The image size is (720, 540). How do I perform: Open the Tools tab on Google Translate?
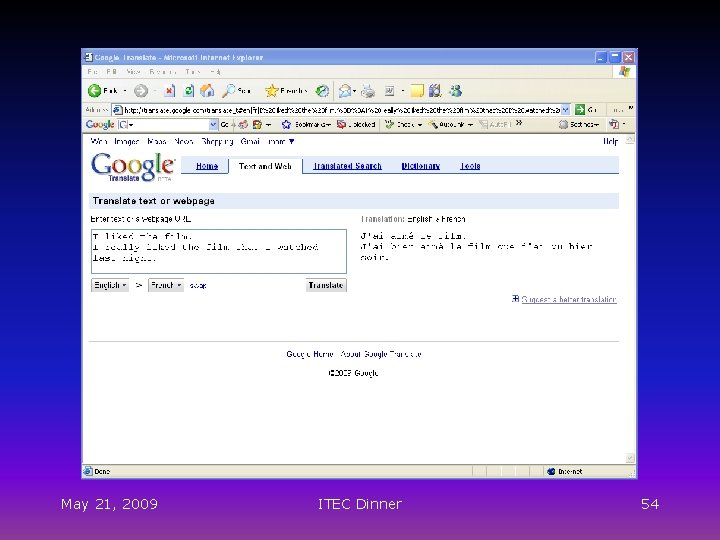coord(470,166)
